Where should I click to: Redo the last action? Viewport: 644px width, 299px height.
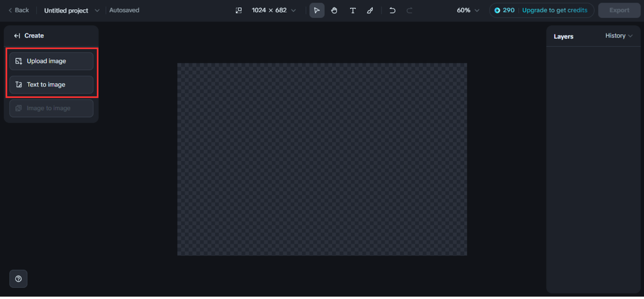click(410, 10)
